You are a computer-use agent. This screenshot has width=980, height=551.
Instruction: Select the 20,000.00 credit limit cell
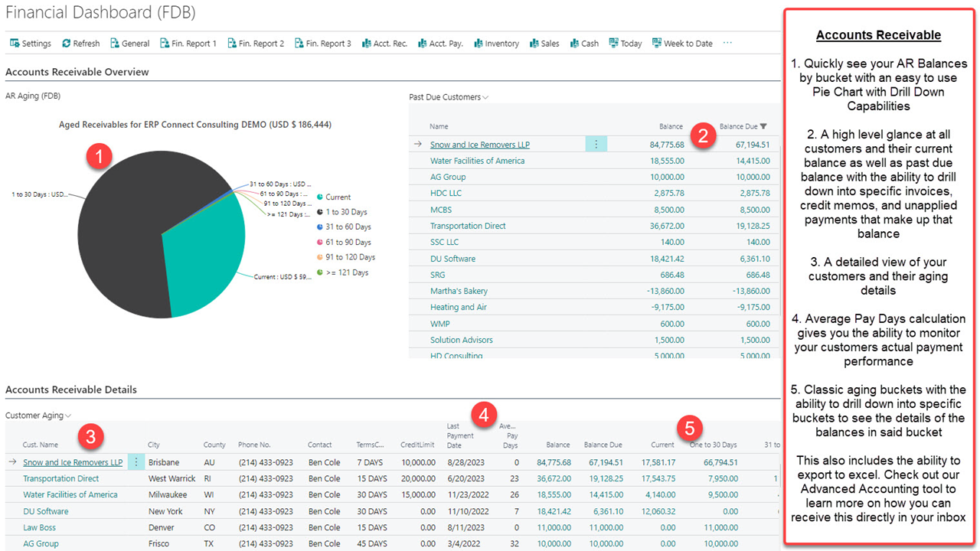(418, 478)
